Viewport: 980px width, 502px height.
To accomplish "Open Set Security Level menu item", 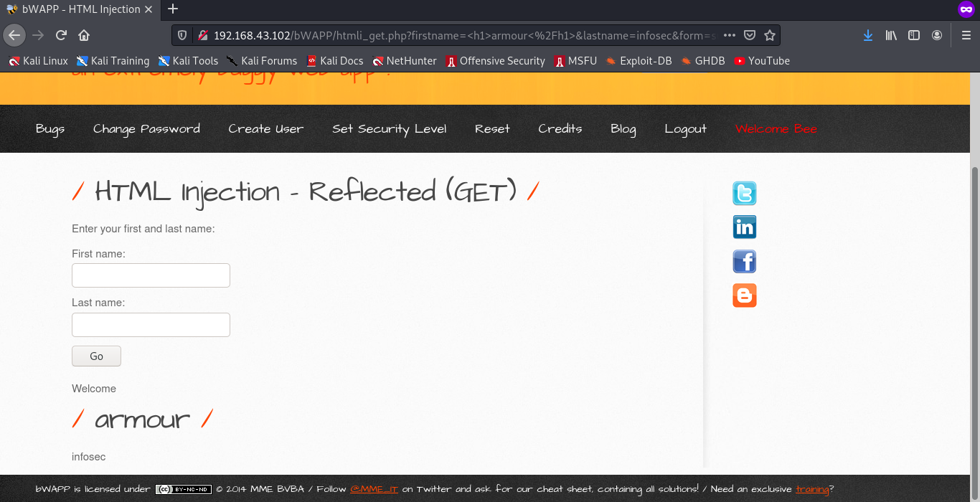I will 389,129.
